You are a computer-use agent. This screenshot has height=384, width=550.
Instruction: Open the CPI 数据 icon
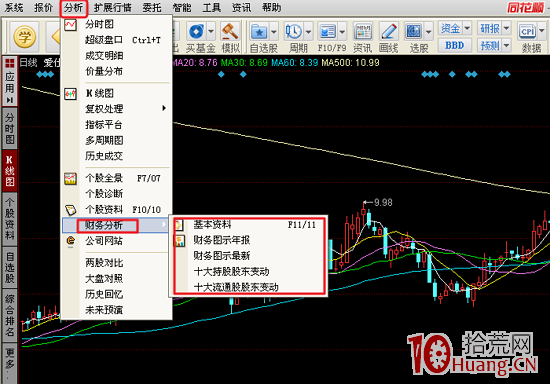point(528,32)
